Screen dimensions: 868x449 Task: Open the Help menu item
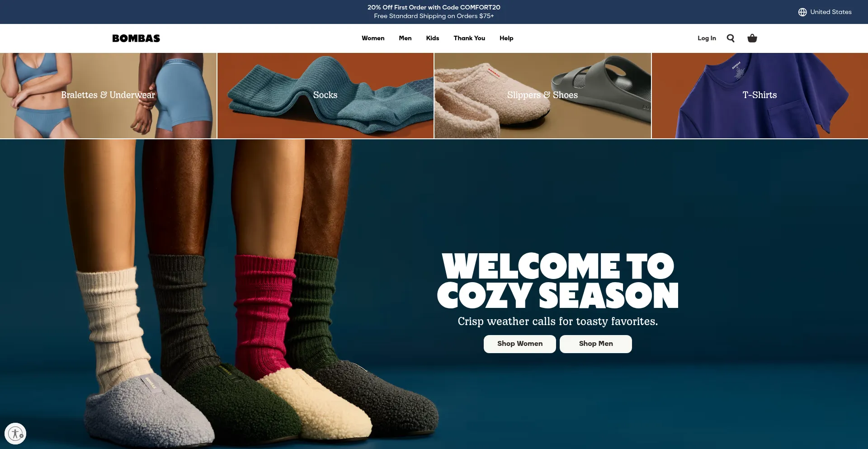pos(506,38)
